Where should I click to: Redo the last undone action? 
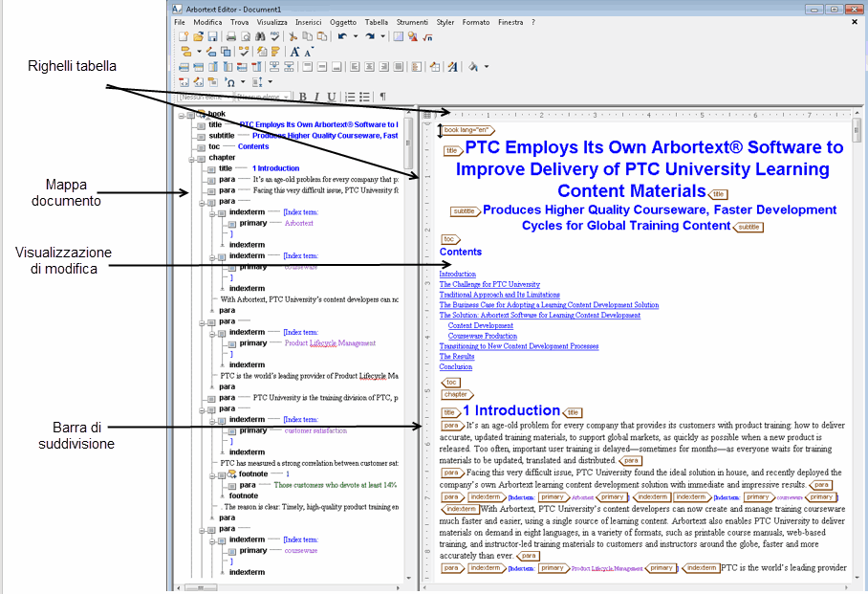pos(370,36)
